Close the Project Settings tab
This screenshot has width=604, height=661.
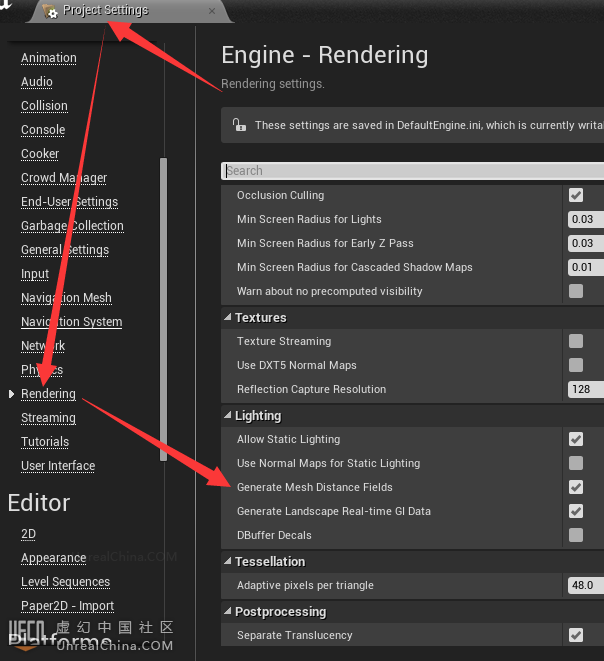coord(212,11)
